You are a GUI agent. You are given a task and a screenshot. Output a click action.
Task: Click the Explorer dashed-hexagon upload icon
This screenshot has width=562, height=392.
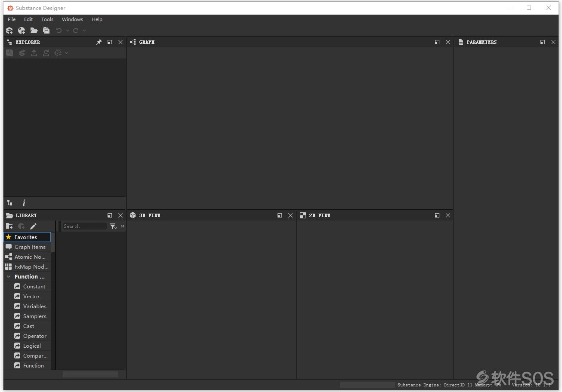click(x=58, y=53)
